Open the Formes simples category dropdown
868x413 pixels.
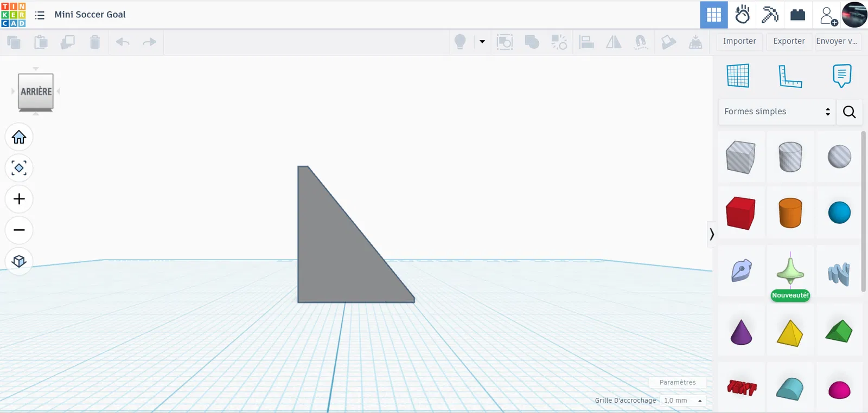pyautogui.click(x=777, y=112)
